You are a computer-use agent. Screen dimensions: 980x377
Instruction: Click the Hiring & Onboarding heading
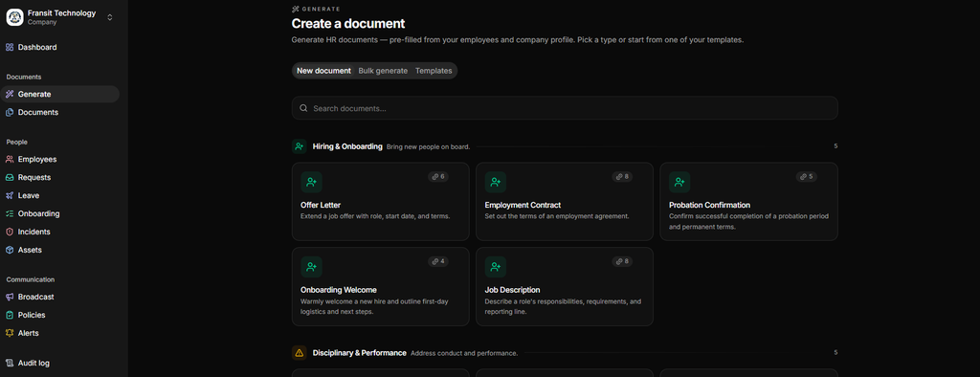(347, 146)
